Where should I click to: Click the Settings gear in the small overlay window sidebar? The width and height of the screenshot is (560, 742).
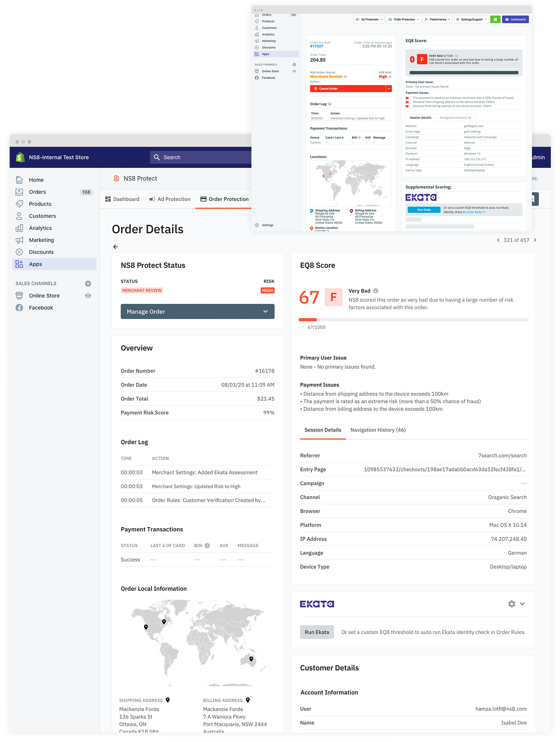[x=257, y=225]
